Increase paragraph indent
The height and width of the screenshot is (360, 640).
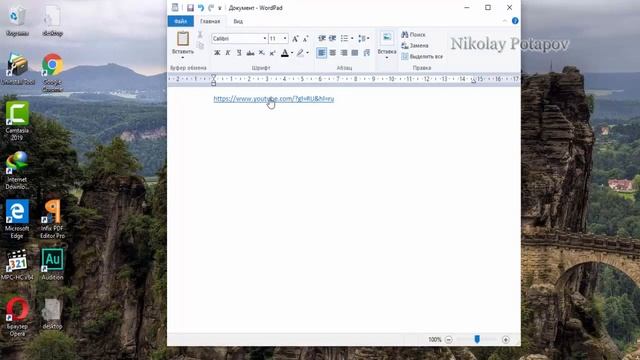tap(332, 38)
